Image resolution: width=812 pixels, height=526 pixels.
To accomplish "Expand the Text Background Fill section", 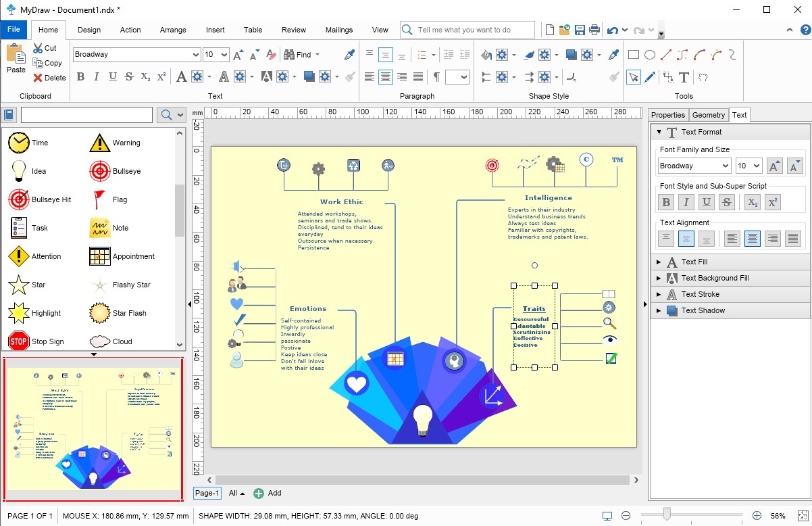I will click(729, 278).
